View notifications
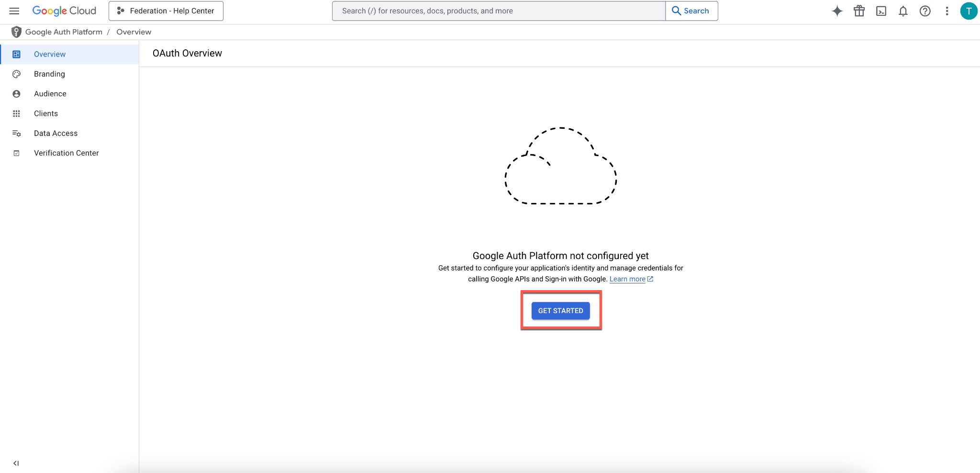This screenshot has height=473, width=980. [903, 11]
